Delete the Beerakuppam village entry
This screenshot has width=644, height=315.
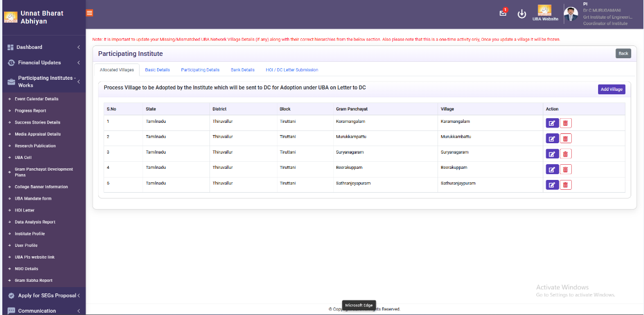(x=565, y=169)
